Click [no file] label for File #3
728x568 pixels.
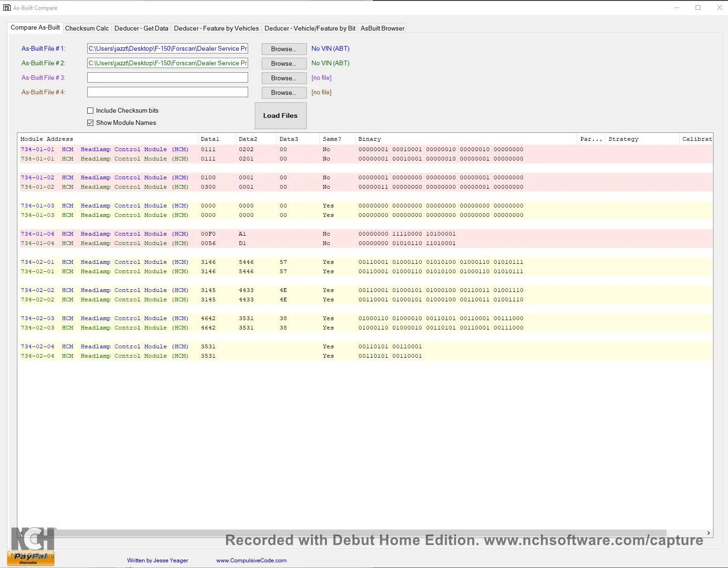click(321, 77)
